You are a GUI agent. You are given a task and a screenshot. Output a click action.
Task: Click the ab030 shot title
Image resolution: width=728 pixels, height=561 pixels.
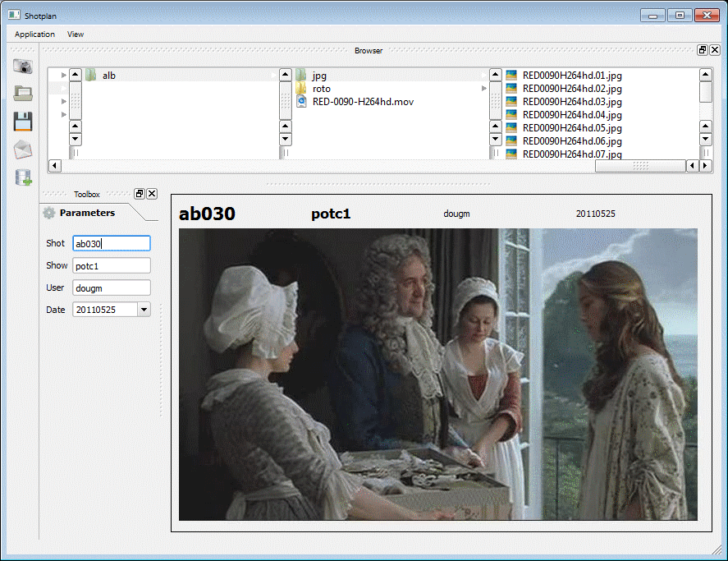click(207, 214)
